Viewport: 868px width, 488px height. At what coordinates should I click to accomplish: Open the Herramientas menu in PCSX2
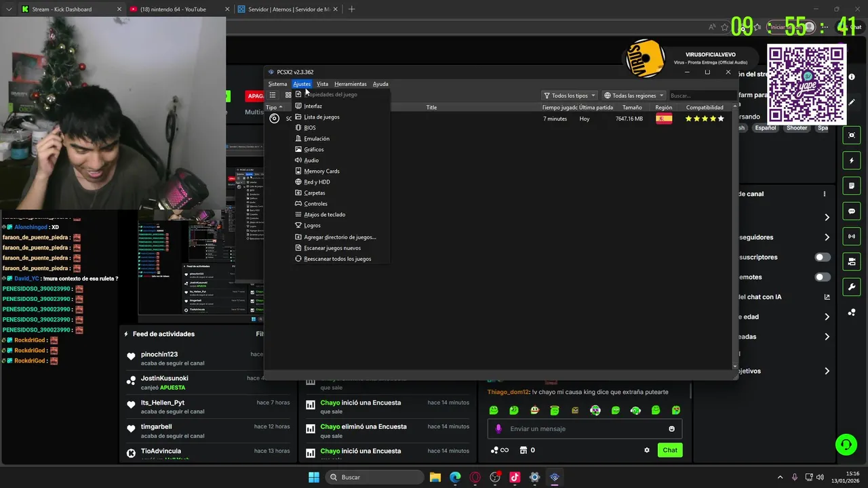350,84
